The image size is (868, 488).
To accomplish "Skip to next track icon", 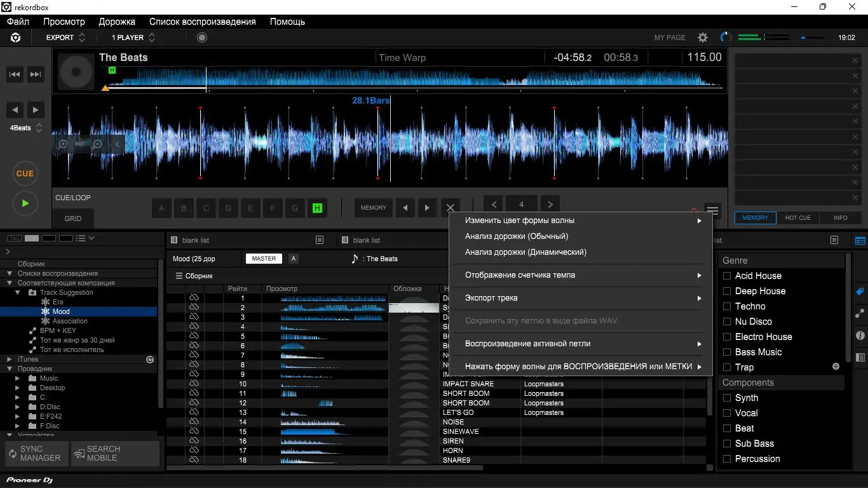I will coord(36,74).
